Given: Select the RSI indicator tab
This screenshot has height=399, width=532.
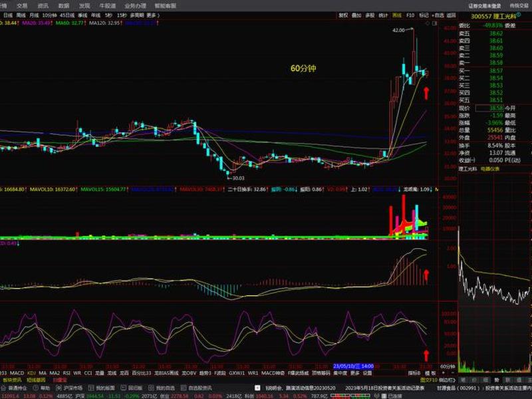Looking at the screenshot, I should point(66,373).
